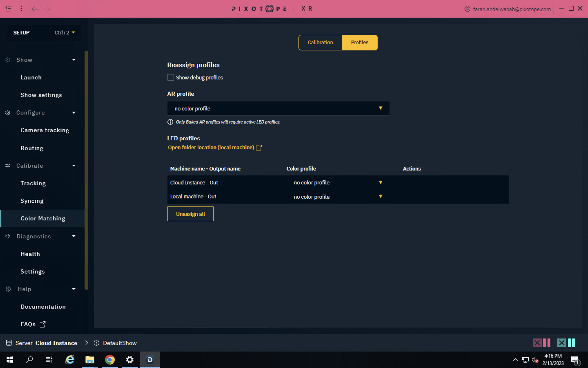The width and height of the screenshot is (588, 368).
Task: Click the Server database icon
Action: click(x=9, y=343)
